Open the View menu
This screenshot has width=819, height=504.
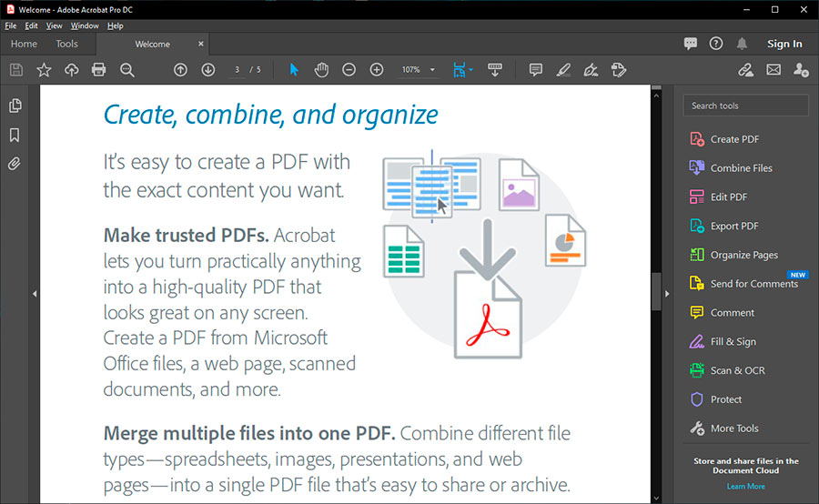(55, 26)
